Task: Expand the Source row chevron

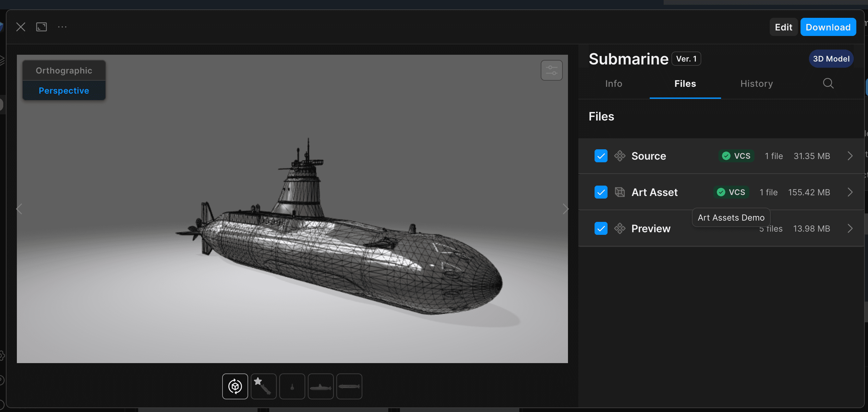Action: pyautogui.click(x=850, y=156)
